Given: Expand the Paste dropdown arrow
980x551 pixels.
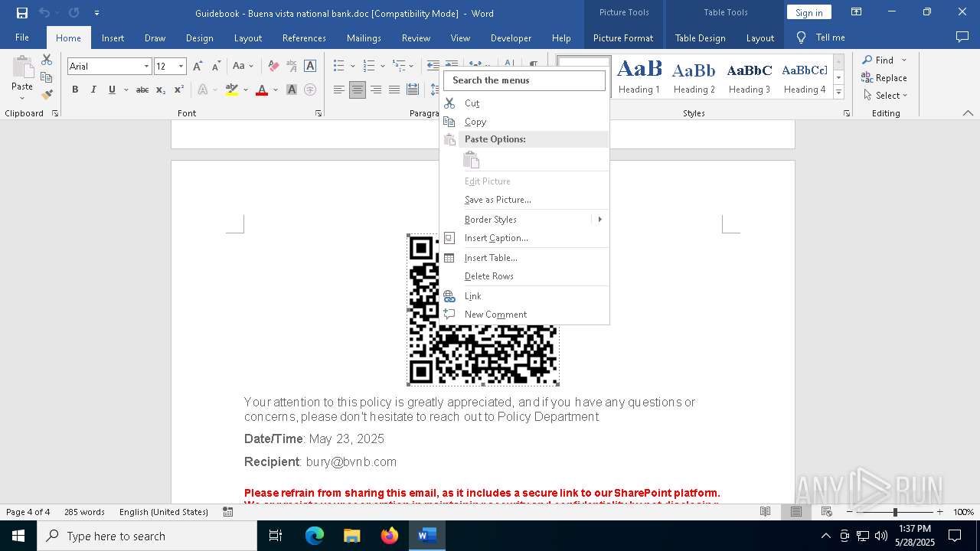Looking at the screenshot, I should pyautogui.click(x=22, y=97).
